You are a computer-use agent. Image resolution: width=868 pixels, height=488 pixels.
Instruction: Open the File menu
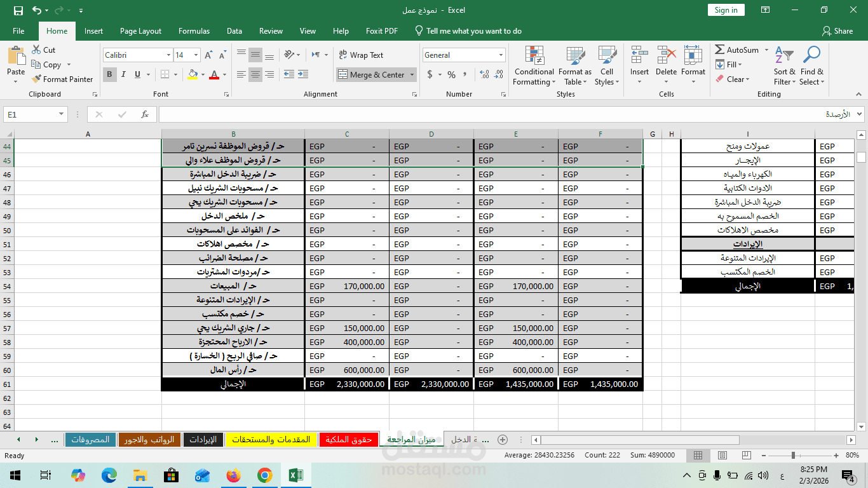point(18,30)
